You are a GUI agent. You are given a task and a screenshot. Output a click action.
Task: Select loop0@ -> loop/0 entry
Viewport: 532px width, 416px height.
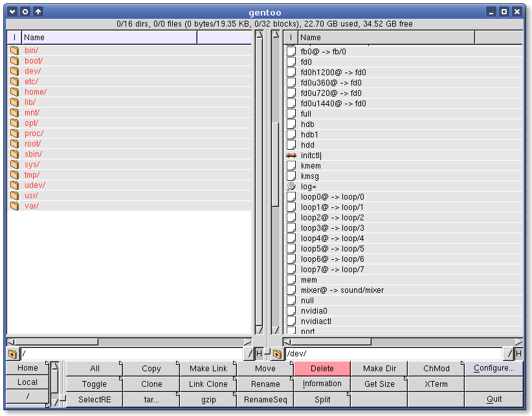click(403, 196)
